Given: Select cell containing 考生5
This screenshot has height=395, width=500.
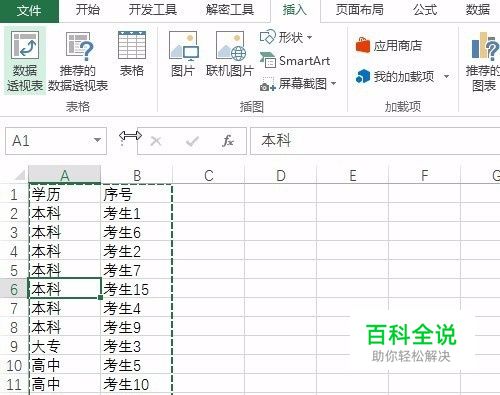Looking at the screenshot, I should coord(137,365).
